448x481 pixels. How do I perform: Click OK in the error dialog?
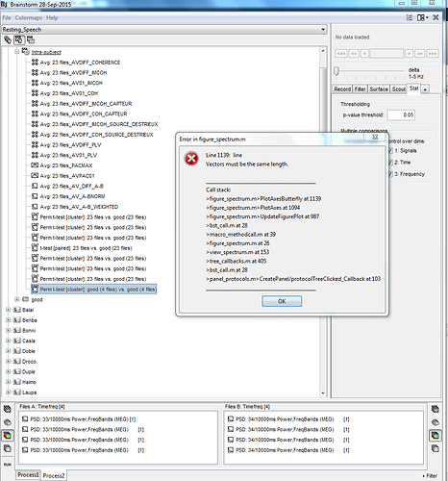(282, 301)
